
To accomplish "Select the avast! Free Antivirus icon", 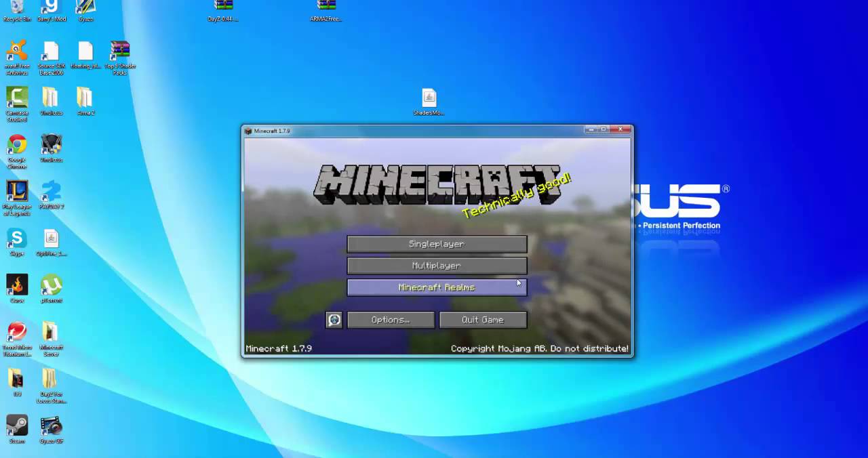I will (x=17, y=58).
